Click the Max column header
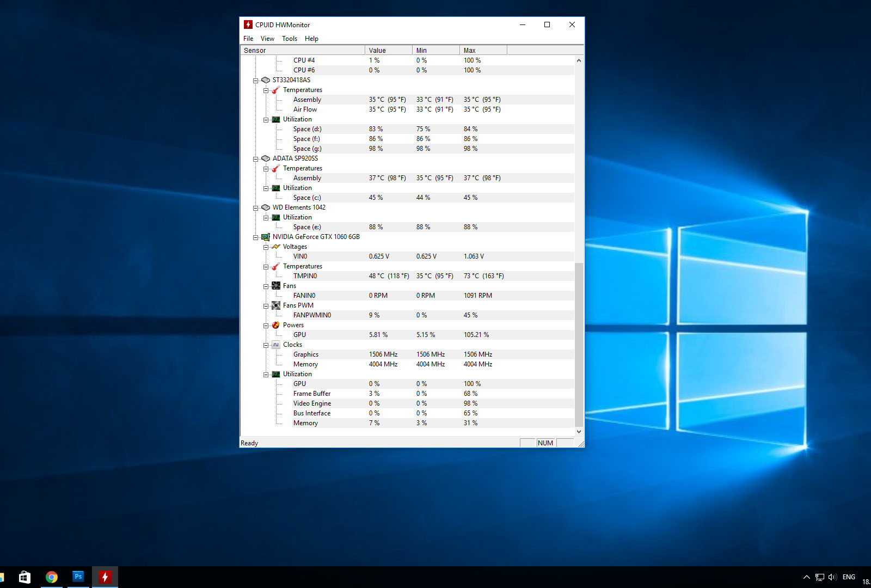The height and width of the screenshot is (588, 871). (483, 50)
